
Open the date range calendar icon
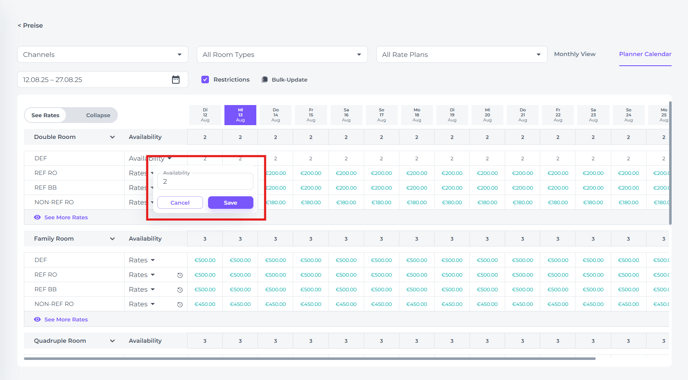pos(176,79)
